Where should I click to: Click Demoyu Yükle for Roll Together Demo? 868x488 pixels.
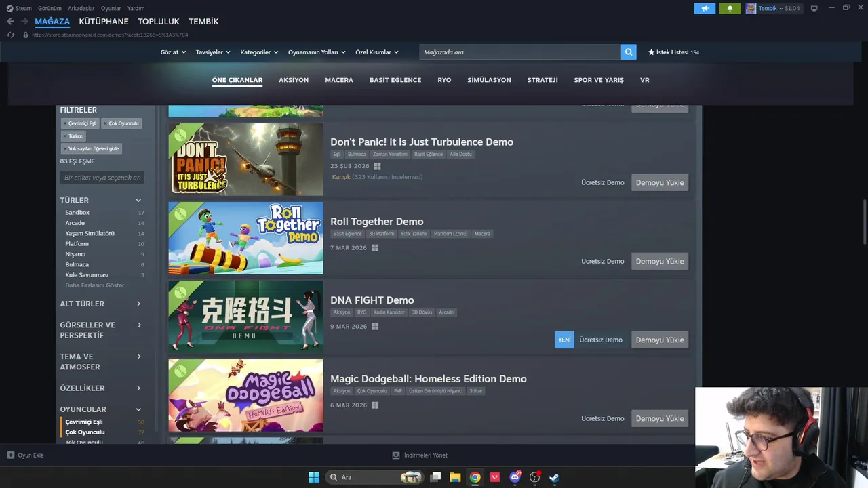tap(660, 261)
